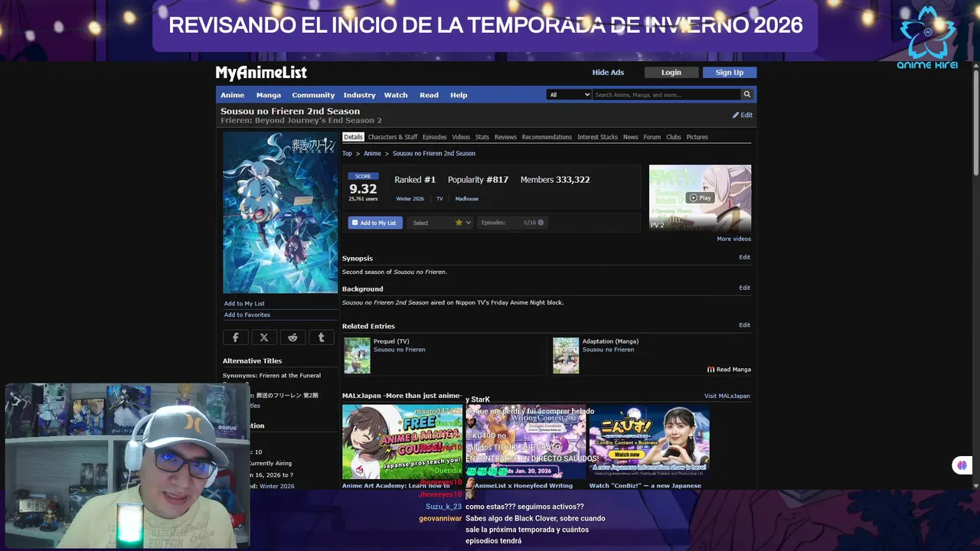Share on Reddit icon

click(292, 337)
